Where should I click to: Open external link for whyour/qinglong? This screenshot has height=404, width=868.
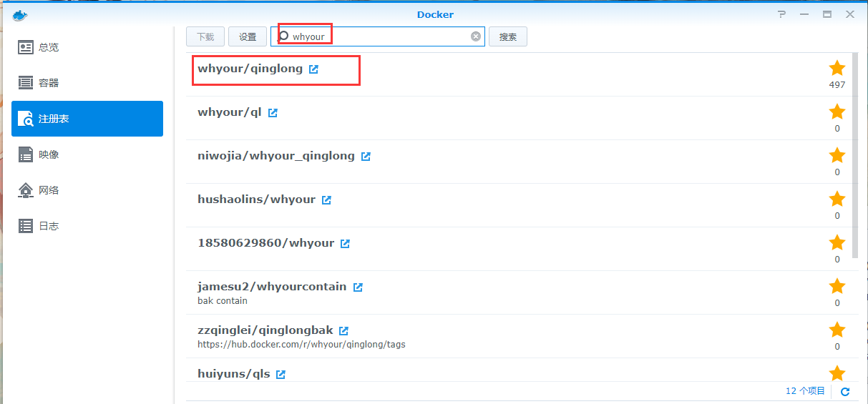click(x=313, y=69)
